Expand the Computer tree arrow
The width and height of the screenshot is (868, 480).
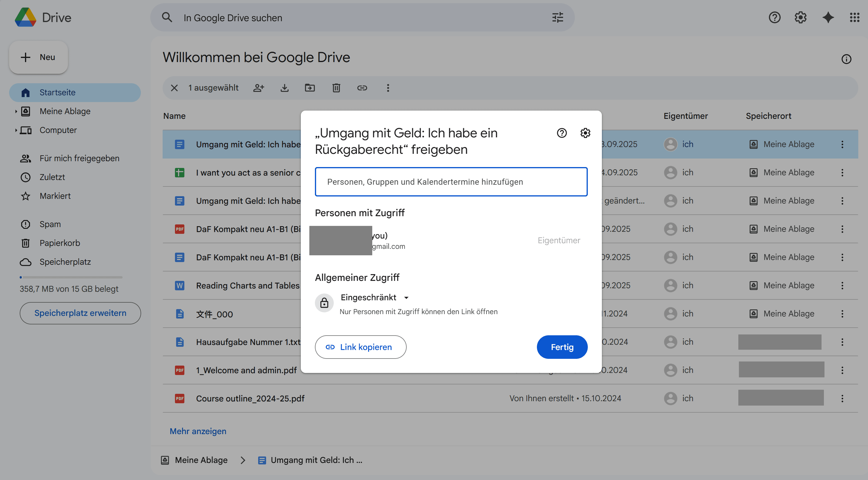pyautogui.click(x=16, y=130)
